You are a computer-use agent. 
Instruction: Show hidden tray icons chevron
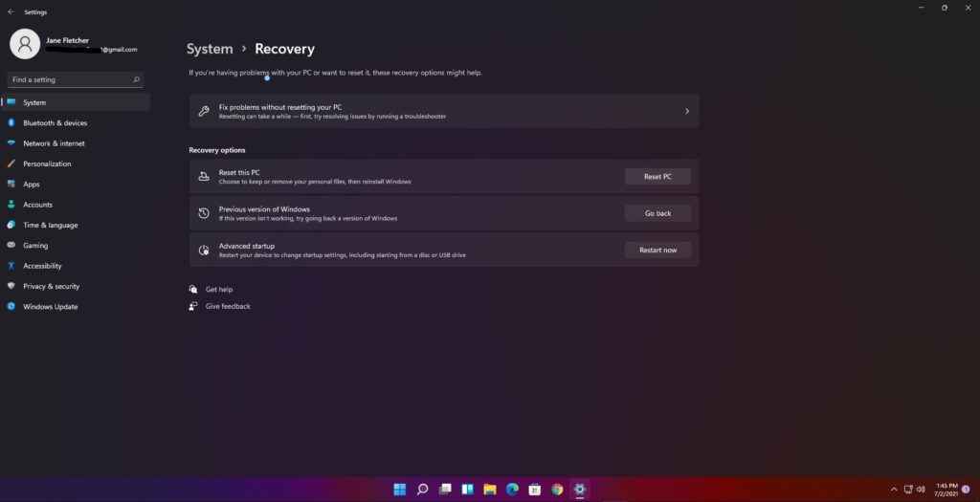pos(894,490)
